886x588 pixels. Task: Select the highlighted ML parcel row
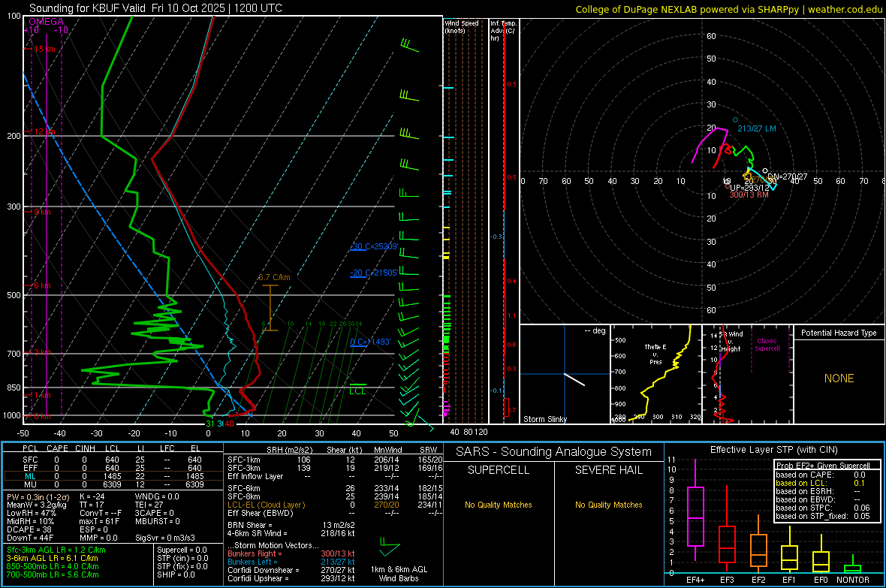[113, 477]
